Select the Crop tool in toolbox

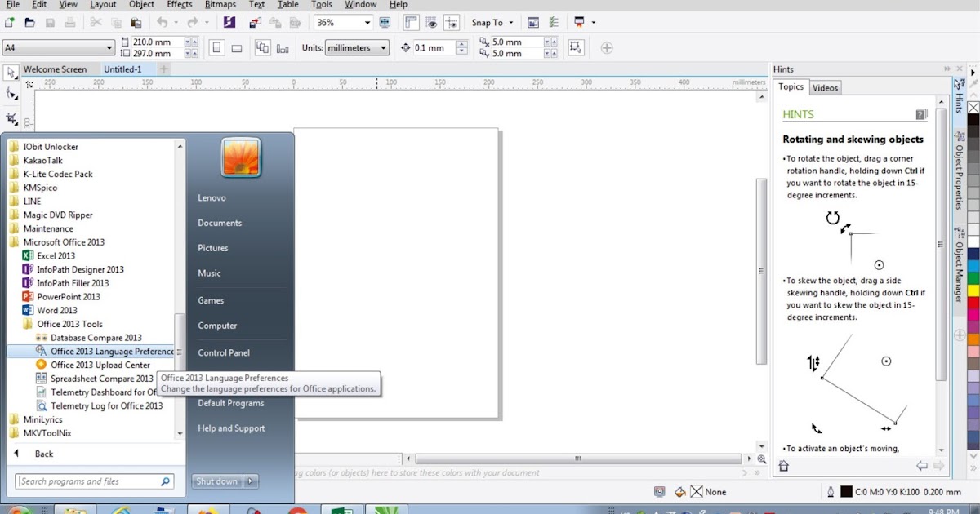(x=11, y=118)
